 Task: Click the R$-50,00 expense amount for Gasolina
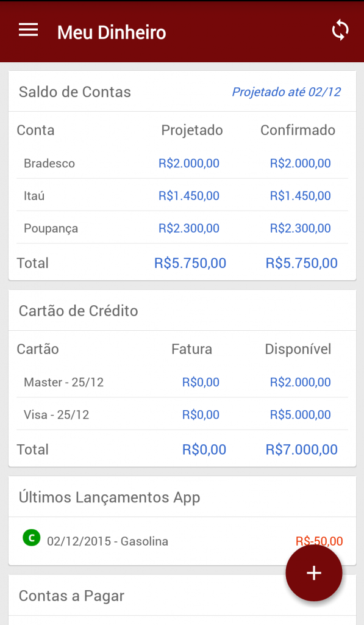(321, 541)
